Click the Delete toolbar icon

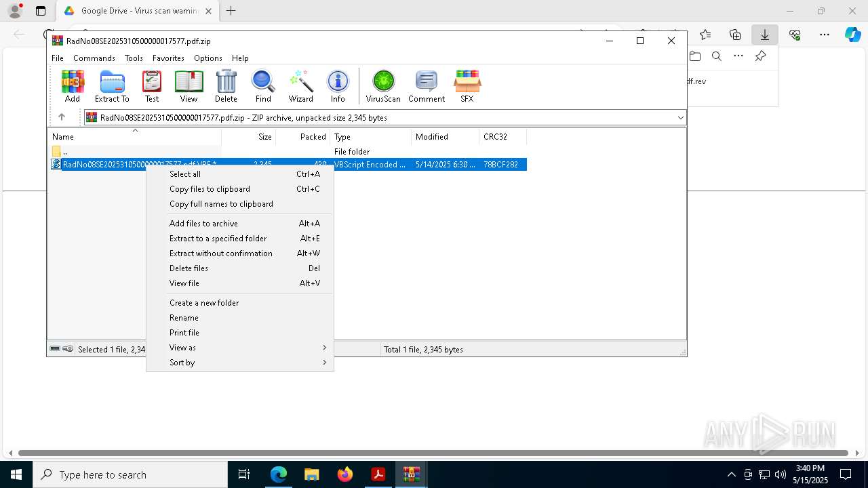226,86
